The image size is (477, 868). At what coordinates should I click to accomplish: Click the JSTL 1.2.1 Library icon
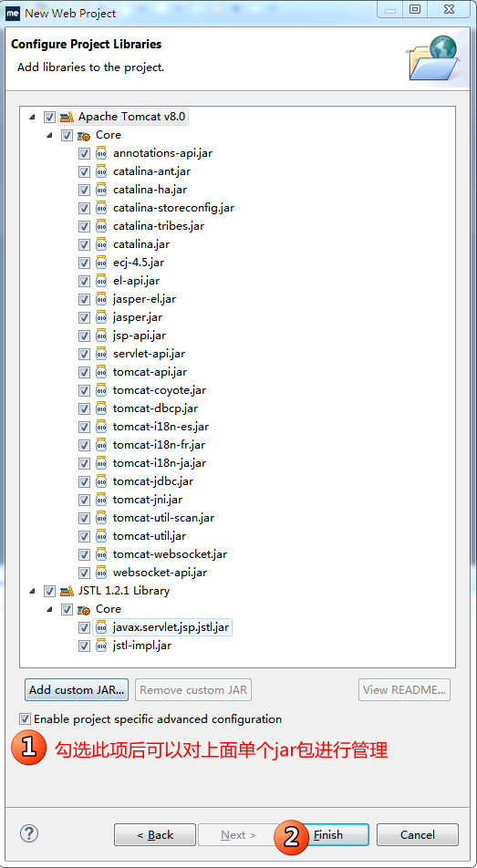[67, 591]
